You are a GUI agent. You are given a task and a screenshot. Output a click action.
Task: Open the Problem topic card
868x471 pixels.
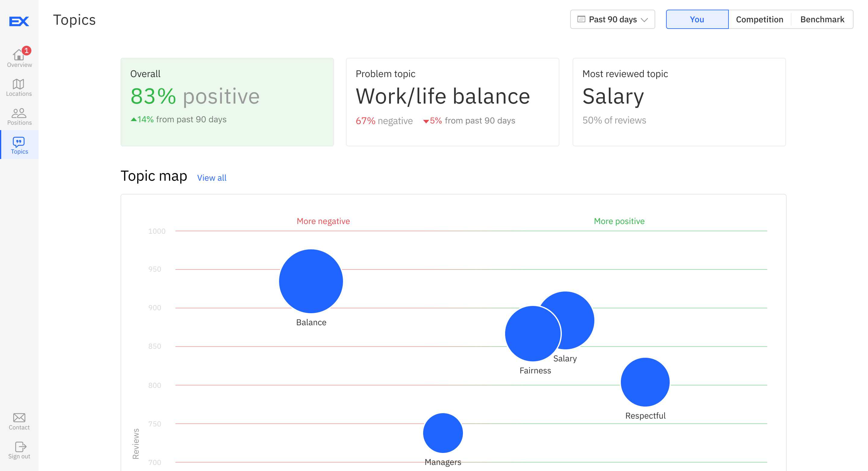coord(452,102)
